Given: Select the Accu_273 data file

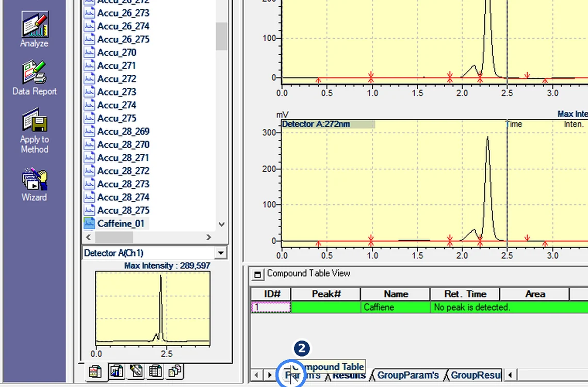Looking at the screenshot, I should click(117, 92).
